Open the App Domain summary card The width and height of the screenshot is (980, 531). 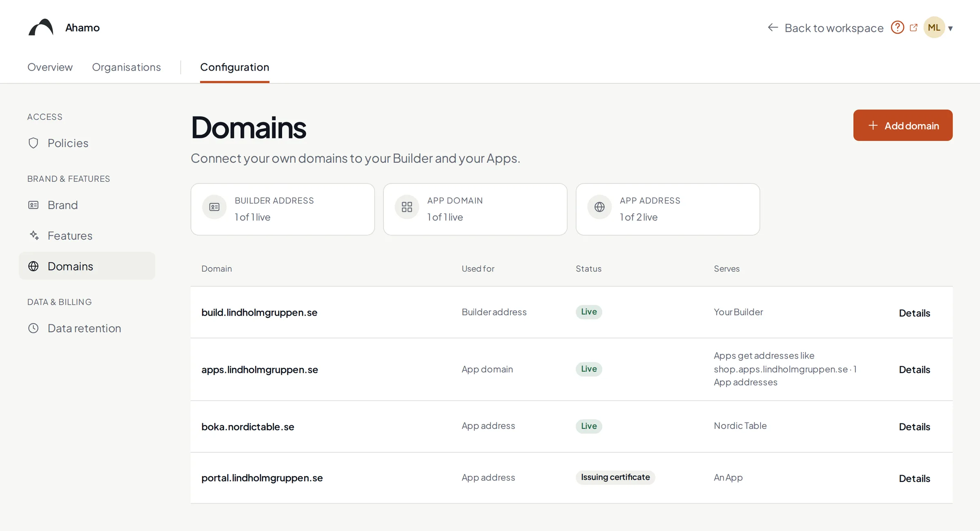475,209
